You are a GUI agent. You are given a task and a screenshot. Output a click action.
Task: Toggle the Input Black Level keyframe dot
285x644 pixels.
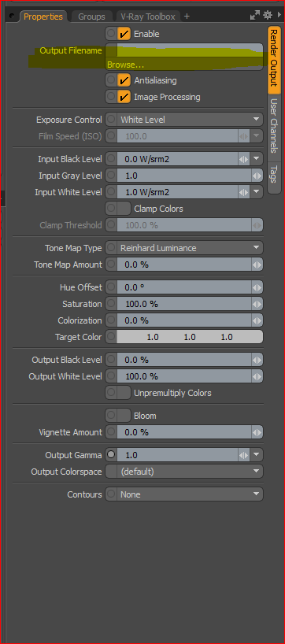(111, 158)
